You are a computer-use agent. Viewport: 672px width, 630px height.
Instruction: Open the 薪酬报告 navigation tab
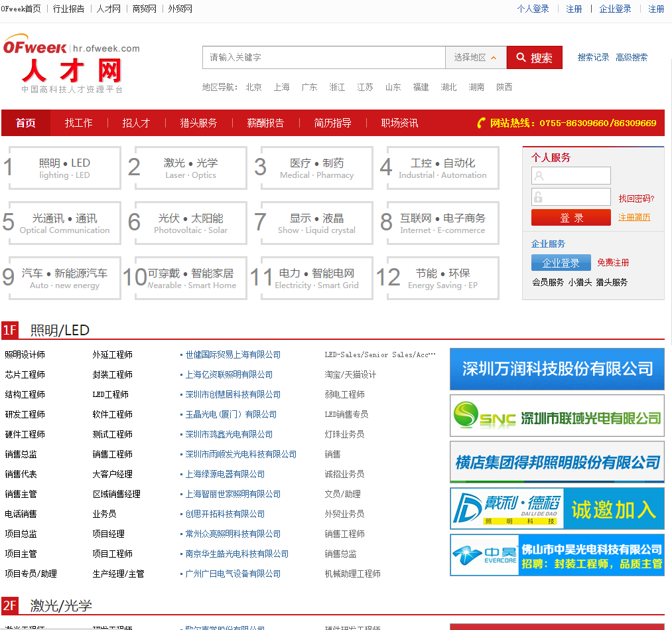pos(266,123)
